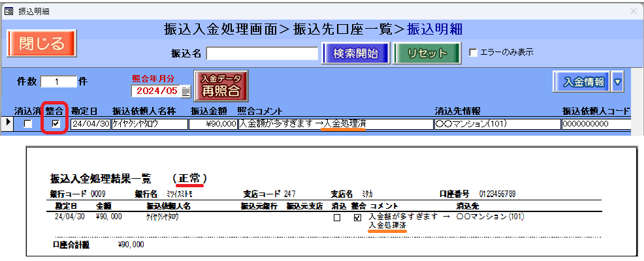The height and width of the screenshot is (261, 644).
Task: Click the 振込依頼人コード field in the row
Action: (594, 123)
